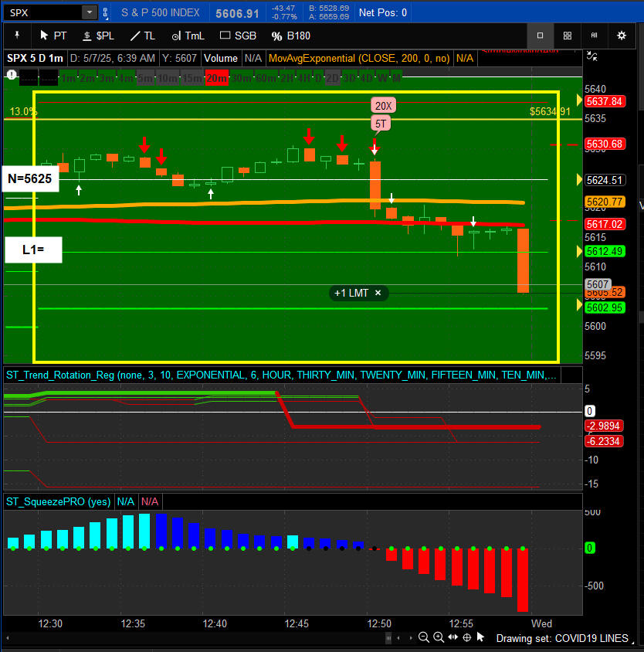Click the symbol link chain icon

(x=105, y=13)
